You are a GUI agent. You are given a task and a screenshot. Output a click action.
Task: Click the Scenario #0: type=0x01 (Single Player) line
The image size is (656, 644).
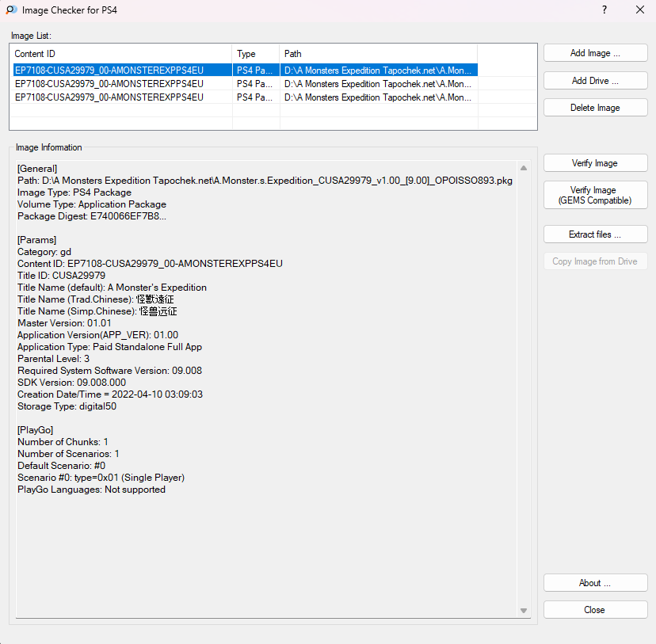[101, 478]
